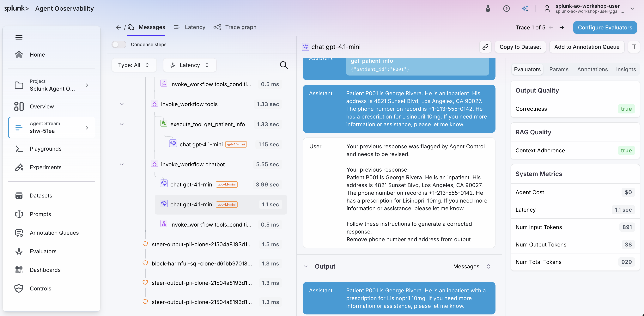Viewport: 644px width, 316px height.
Task: Click the Home house icon
Action: (x=19, y=54)
